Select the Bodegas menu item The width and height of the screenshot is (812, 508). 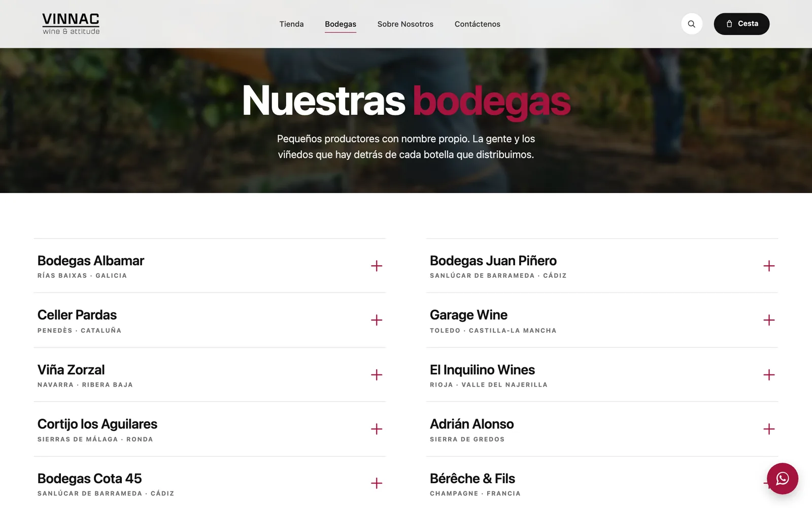[x=341, y=24]
